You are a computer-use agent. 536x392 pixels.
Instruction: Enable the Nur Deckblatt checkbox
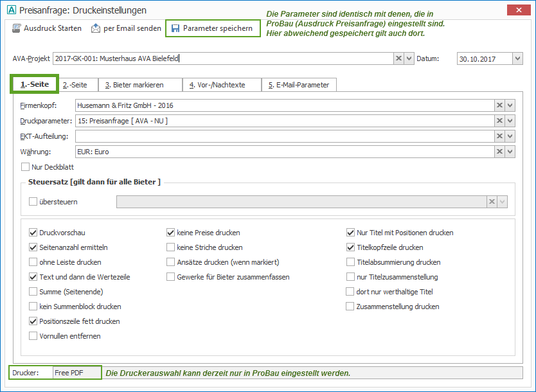coord(26,167)
